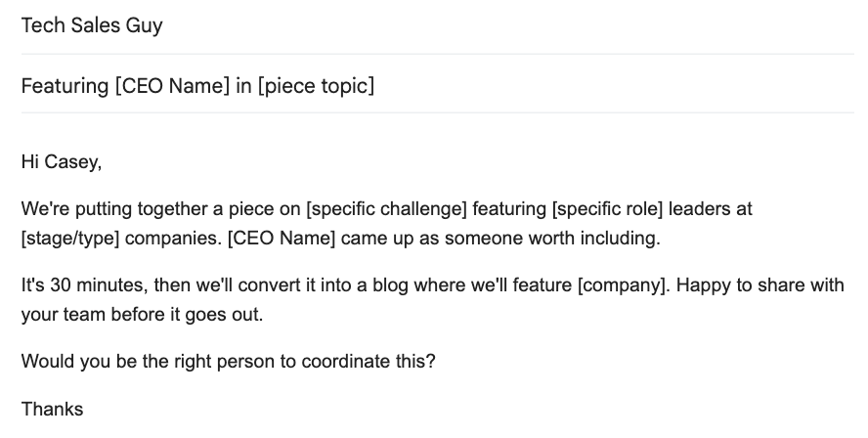The width and height of the screenshot is (868, 438).
Task: Click the [company] placeholder
Action: [x=622, y=288]
